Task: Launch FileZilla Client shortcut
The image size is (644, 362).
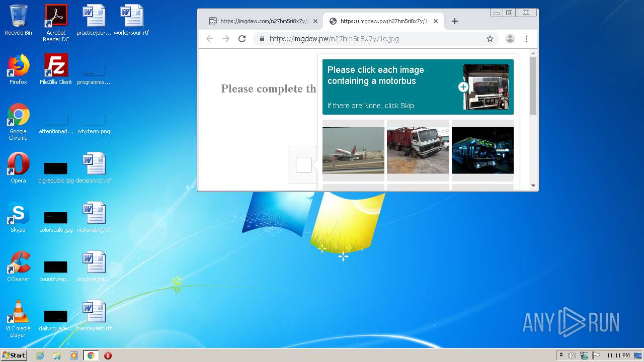Action: pyautogui.click(x=56, y=69)
